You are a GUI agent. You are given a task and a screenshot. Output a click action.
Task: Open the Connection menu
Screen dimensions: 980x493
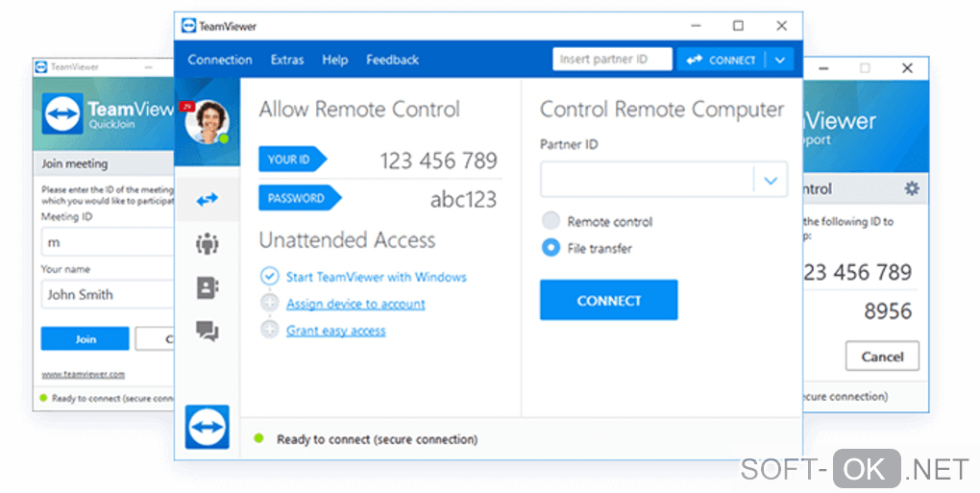(220, 60)
